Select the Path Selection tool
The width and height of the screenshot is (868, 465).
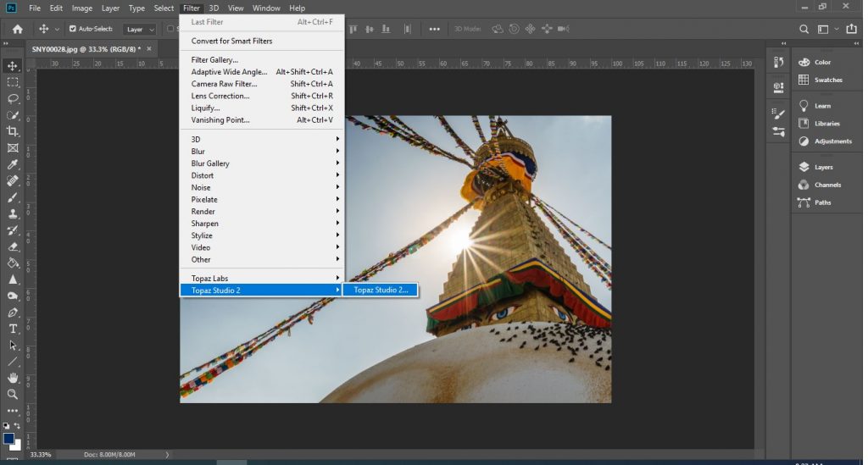click(12, 346)
